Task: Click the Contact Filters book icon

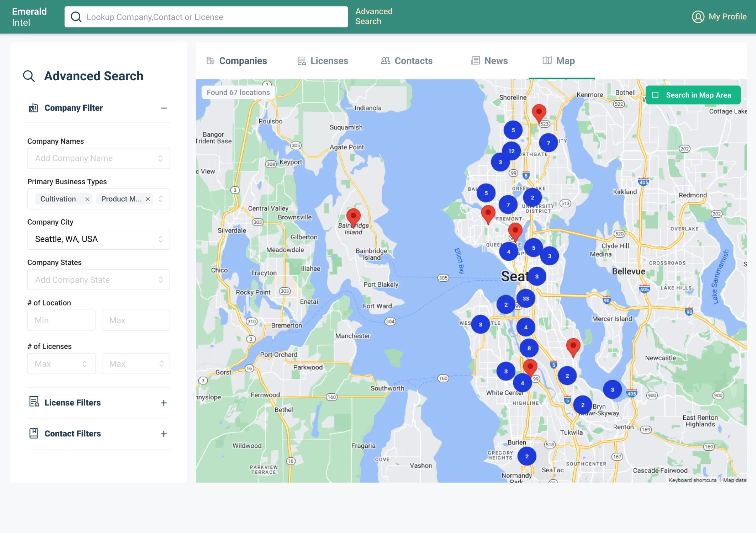Action: [34, 433]
